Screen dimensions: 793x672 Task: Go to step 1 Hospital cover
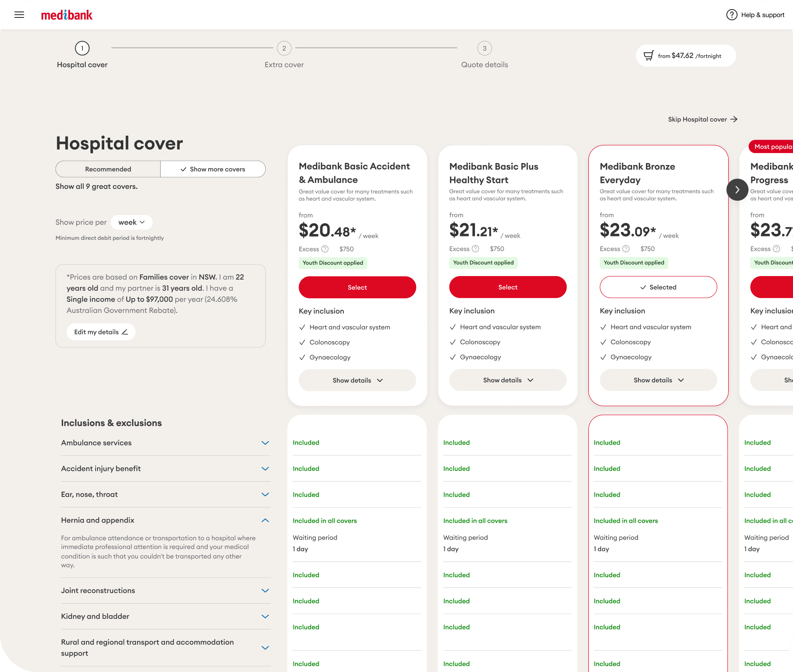(82, 55)
